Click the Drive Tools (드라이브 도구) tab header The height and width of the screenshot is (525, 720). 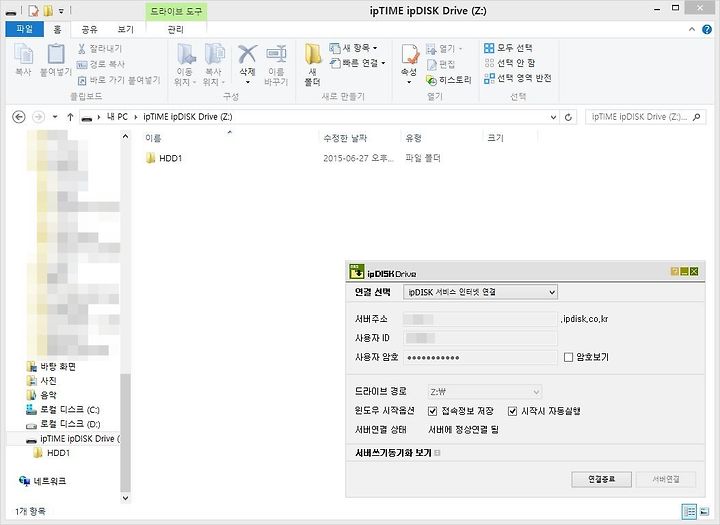click(x=176, y=11)
